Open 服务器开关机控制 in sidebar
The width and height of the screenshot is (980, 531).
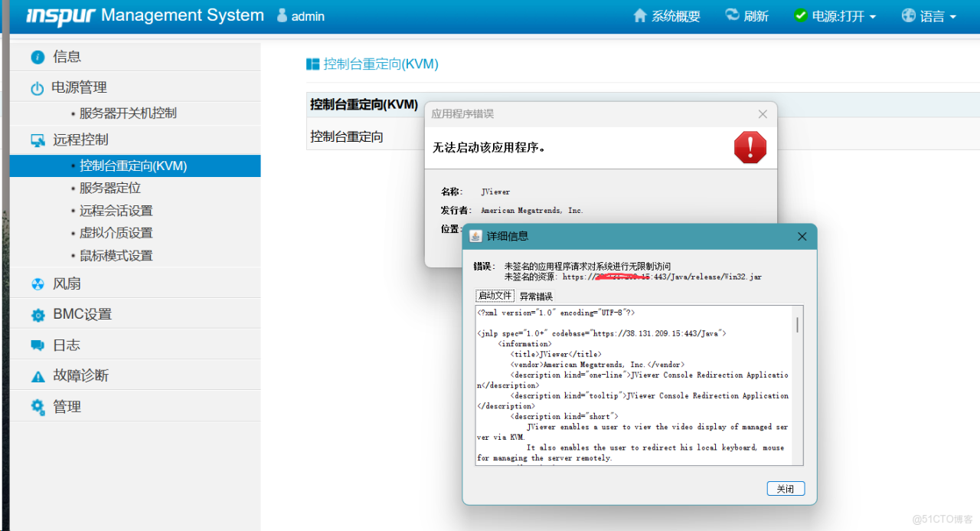tap(128, 113)
